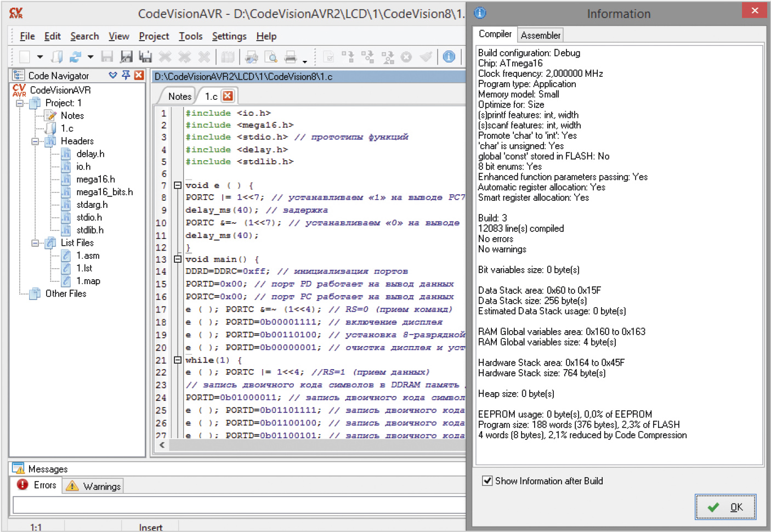Click the Compile project toolbar icon
This screenshot has width=771, height=532.
point(348,56)
